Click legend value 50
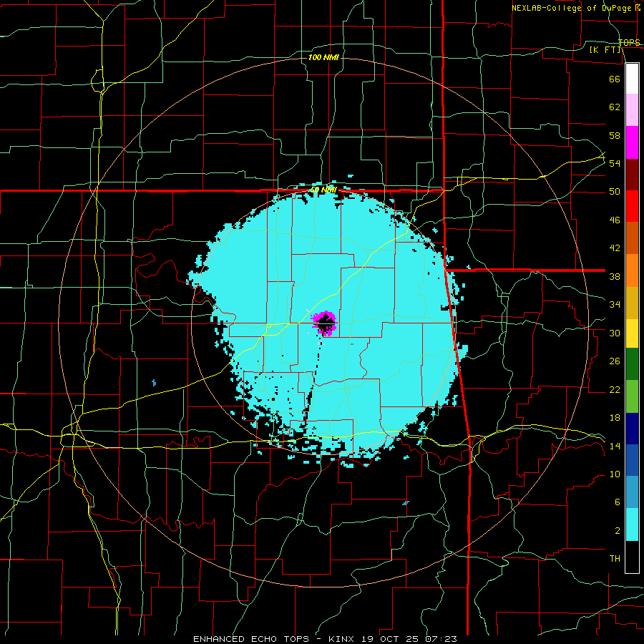The width and height of the screenshot is (644, 644). coord(615,192)
